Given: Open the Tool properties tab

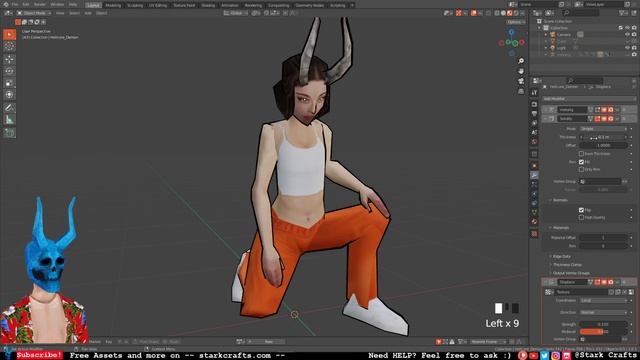Looking at the screenshot, I should [534, 93].
